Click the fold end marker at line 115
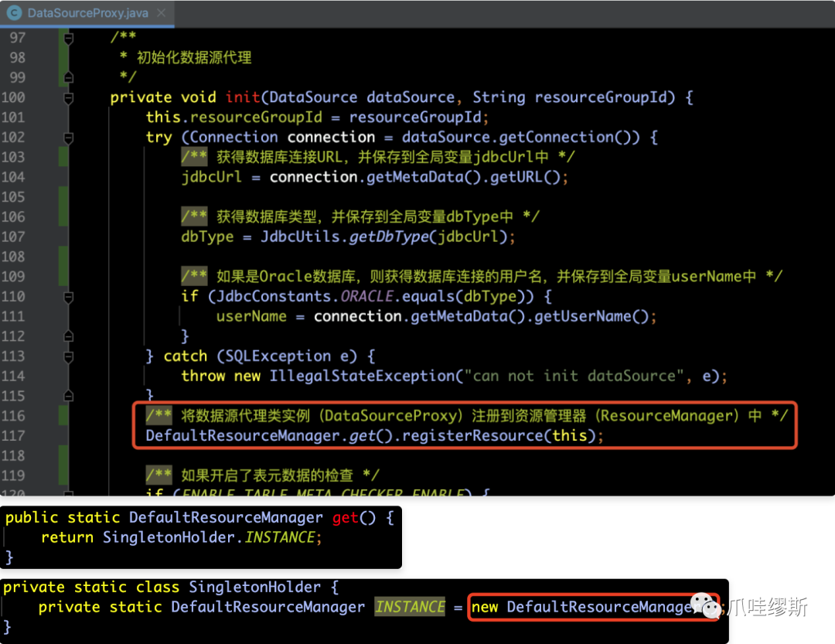The image size is (835, 644). coord(69,397)
